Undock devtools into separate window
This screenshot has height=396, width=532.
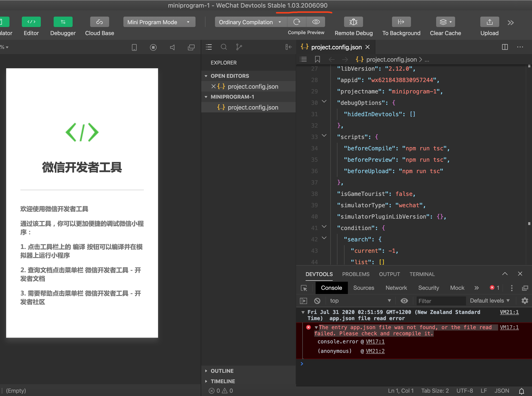coord(525,288)
